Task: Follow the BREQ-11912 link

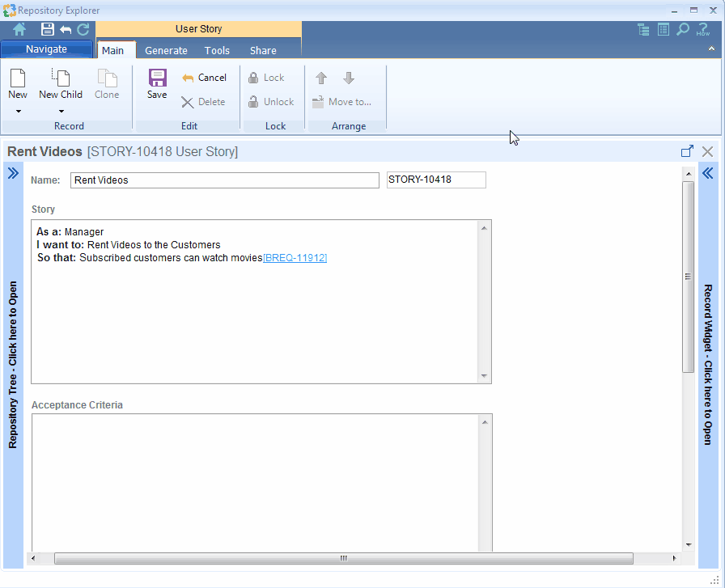Action: click(x=295, y=258)
